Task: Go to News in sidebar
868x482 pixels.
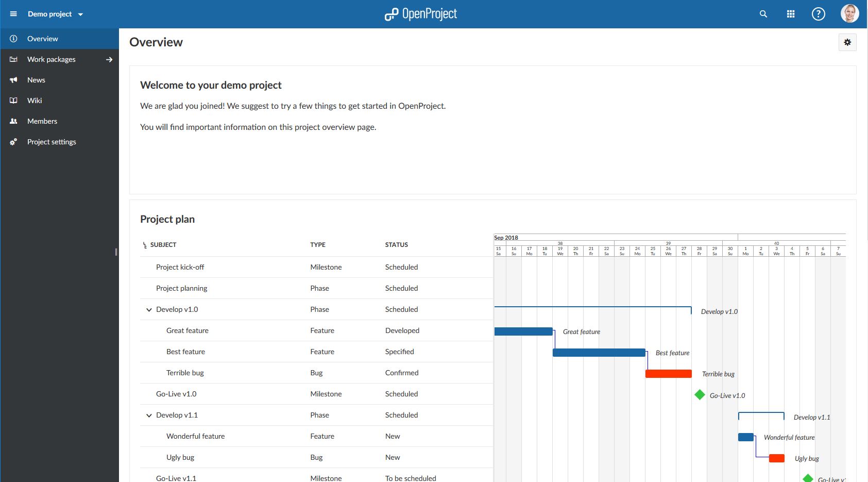Action: click(x=36, y=80)
